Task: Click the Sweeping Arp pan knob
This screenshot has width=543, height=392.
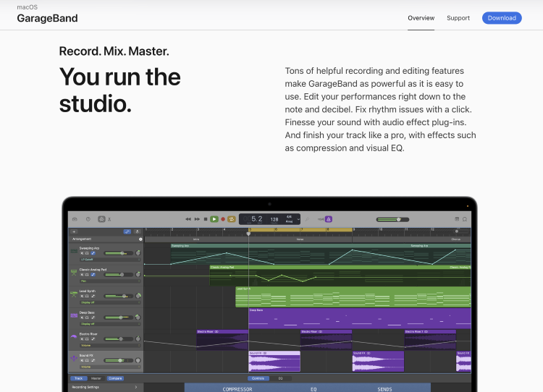Action: (138, 253)
